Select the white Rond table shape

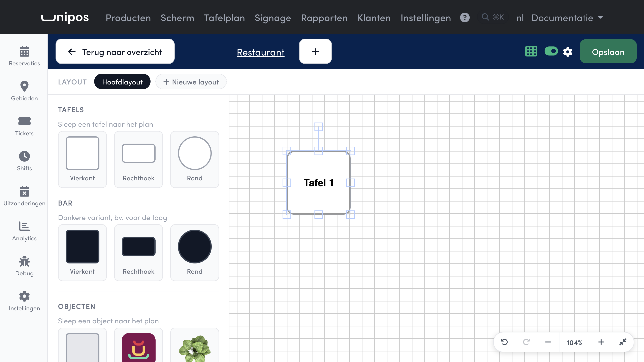[x=194, y=159]
